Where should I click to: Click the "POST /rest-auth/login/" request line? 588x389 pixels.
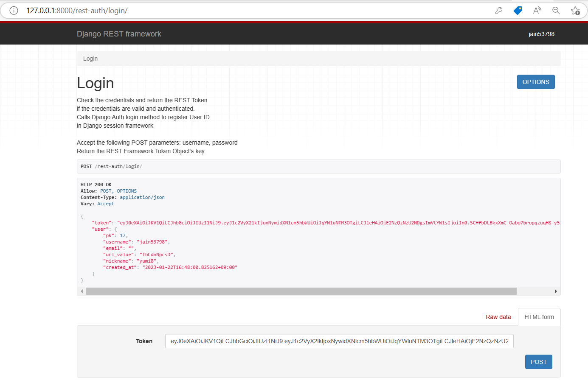tap(111, 166)
